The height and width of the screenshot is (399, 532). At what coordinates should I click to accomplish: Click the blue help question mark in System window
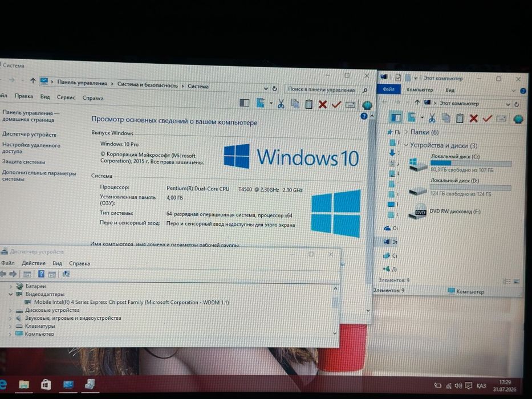pyautogui.click(x=364, y=116)
